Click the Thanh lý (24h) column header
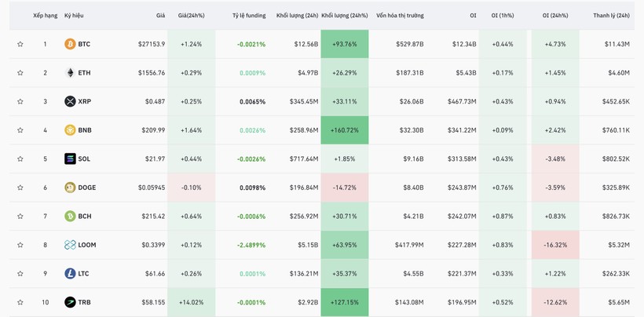 [611, 16]
